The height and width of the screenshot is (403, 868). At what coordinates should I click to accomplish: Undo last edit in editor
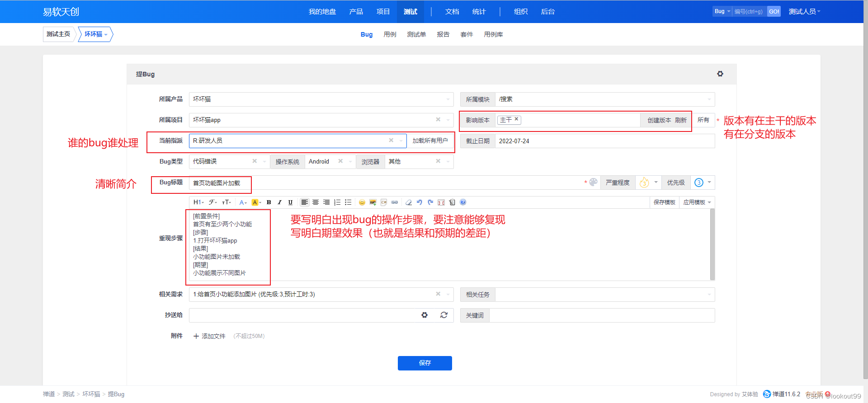coord(420,202)
